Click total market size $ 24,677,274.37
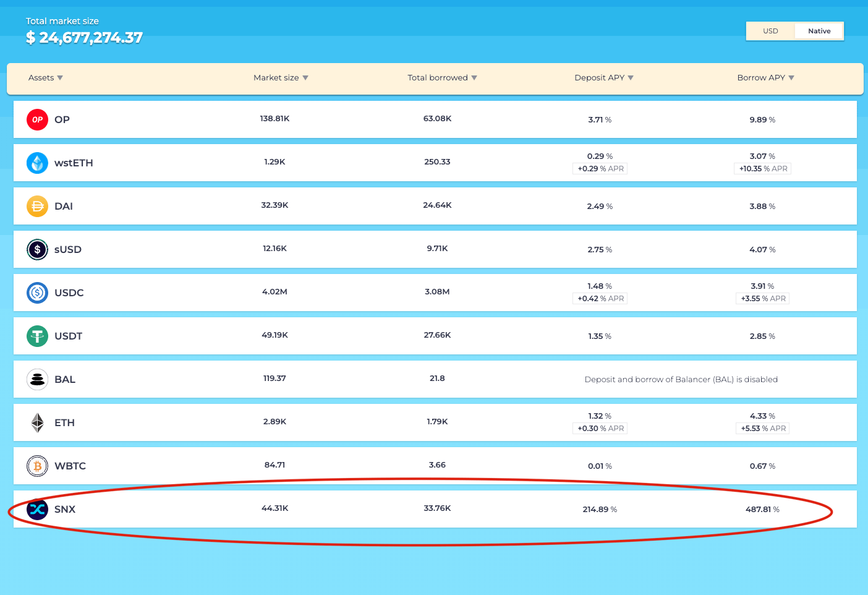 coord(84,38)
